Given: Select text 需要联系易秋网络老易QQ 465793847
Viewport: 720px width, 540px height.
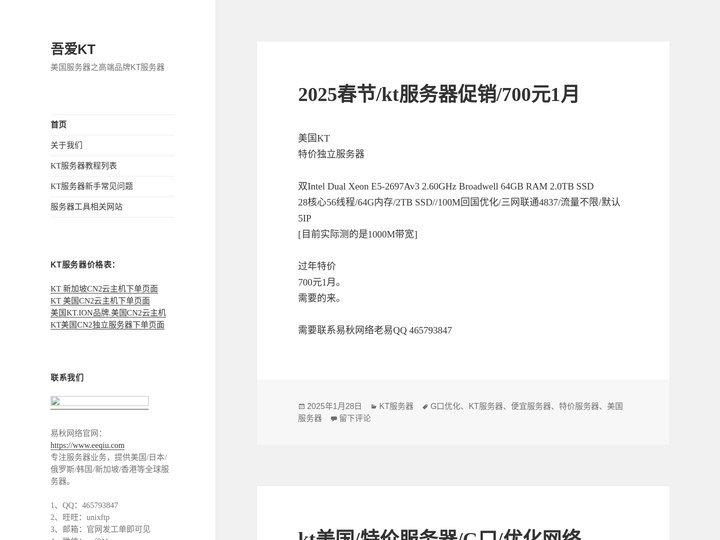Looking at the screenshot, I should 375,330.
